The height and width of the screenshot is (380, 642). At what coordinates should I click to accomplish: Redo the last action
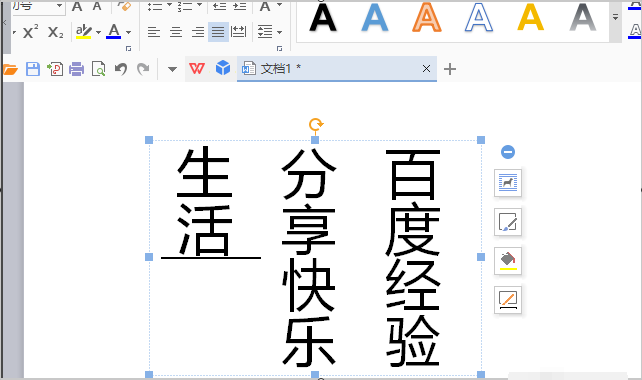pos(143,69)
